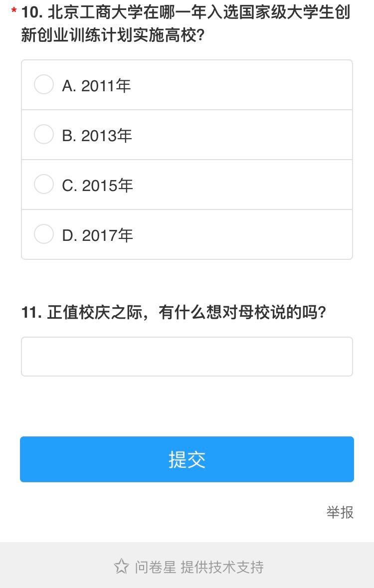Image resolution: width=374 pixels, height=588 pixels.
Task: Click the 'C. 2015年' label text
Action: tap(97, 186)
